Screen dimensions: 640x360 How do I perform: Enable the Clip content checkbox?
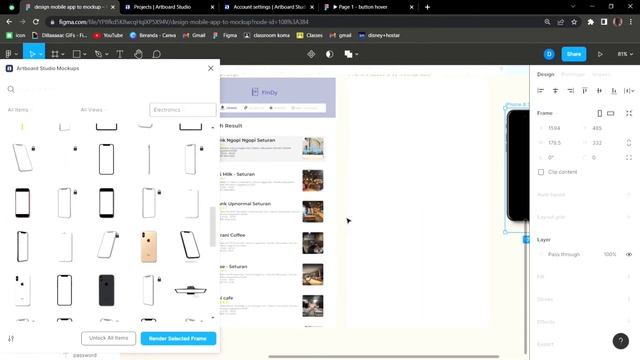pyautogui.click(x=541, y=172)
